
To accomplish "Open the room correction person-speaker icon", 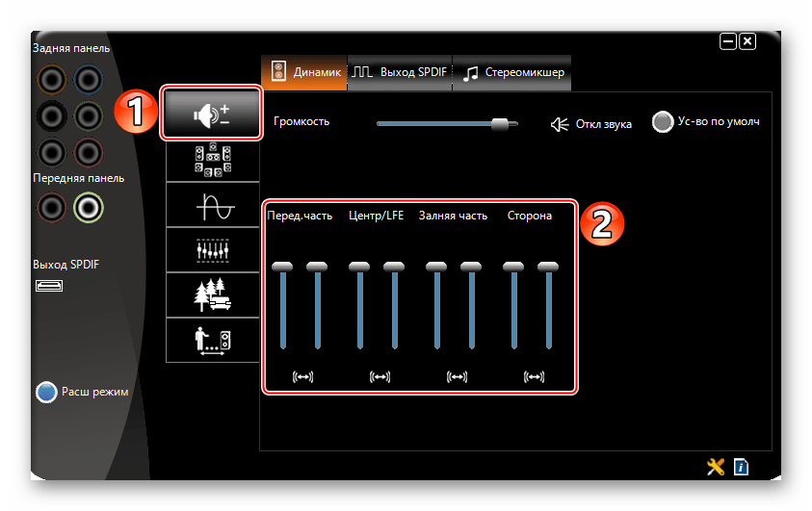I will tap(212, 340).
